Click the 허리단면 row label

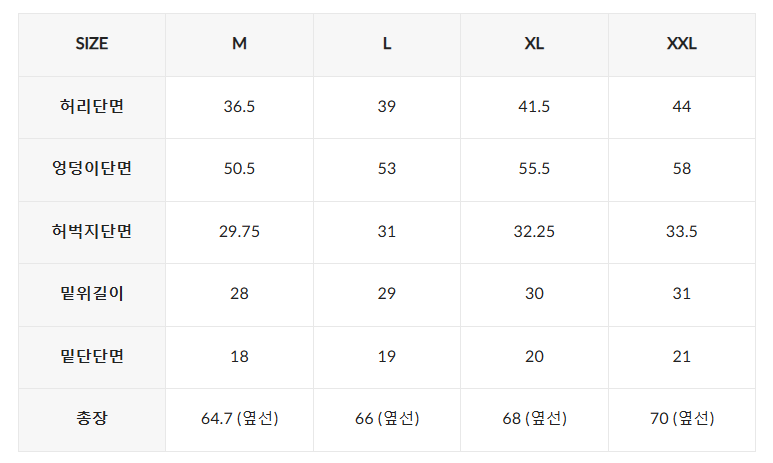(92, 107)
